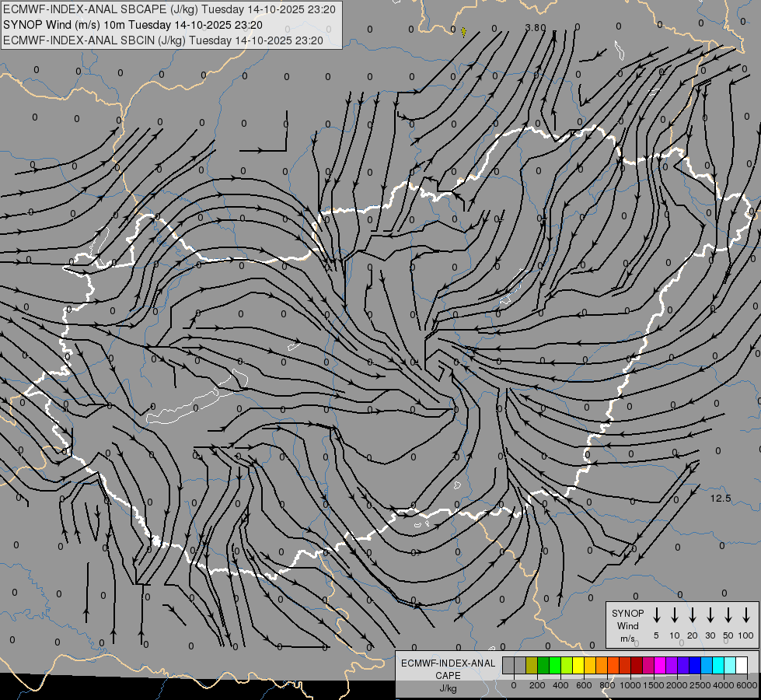
Task: Select the lime yellow-green CAPE swatch
Action: 567,665
